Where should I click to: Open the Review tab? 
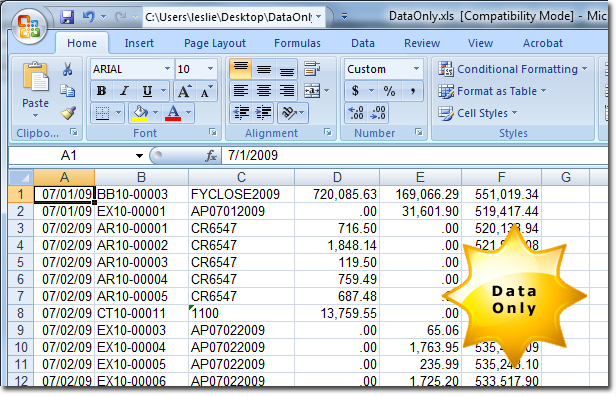(x=422, y=43)
